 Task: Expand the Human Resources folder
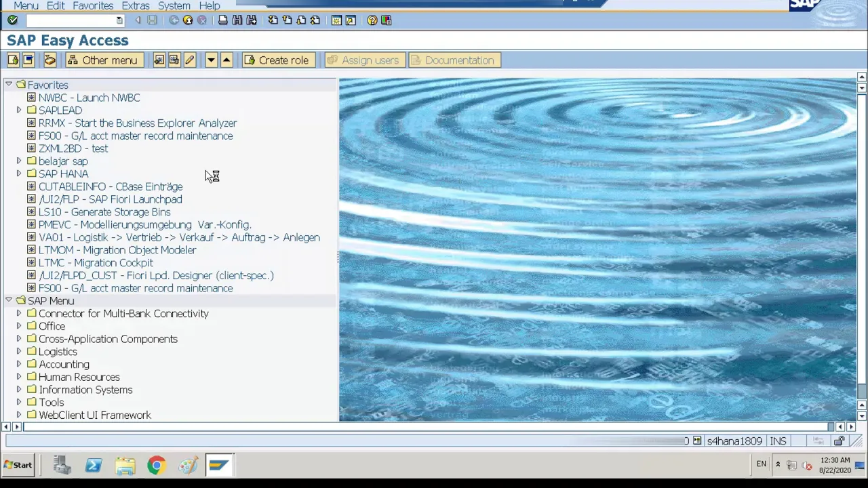[x=19, y=377]
